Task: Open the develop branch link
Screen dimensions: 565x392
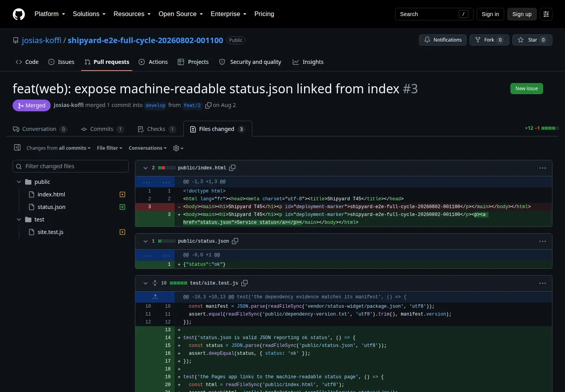Action: coord(155,105)
